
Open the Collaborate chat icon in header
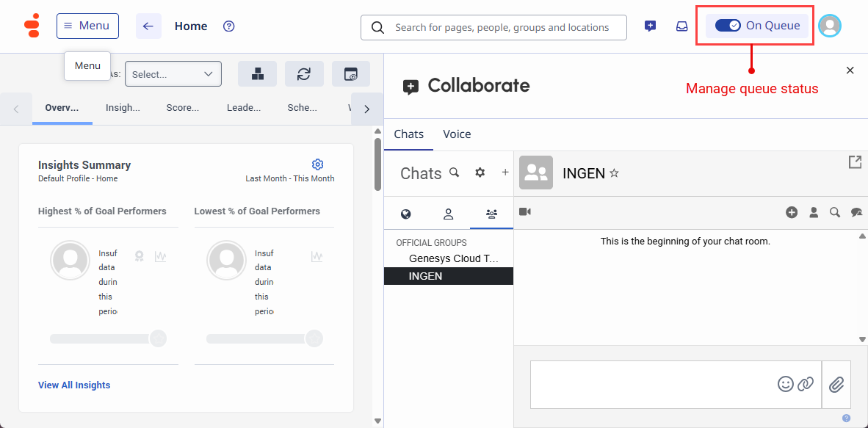coord(650,26)
